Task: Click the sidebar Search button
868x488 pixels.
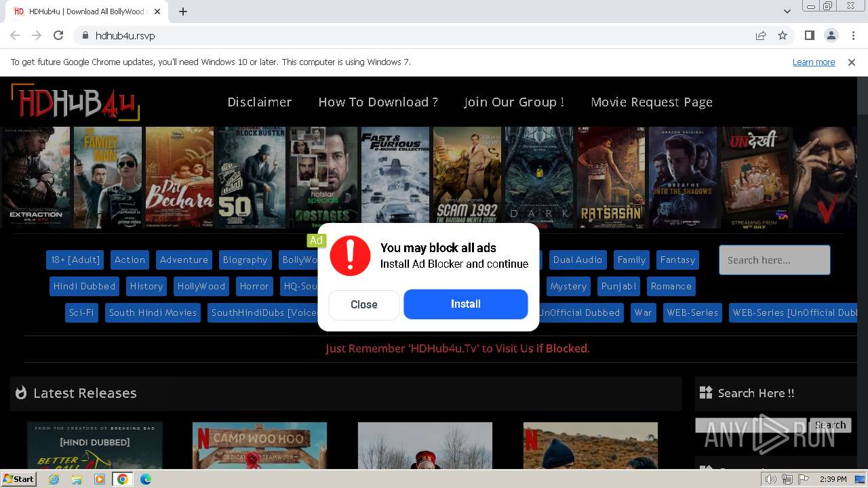Action: (x=830, y=425)
